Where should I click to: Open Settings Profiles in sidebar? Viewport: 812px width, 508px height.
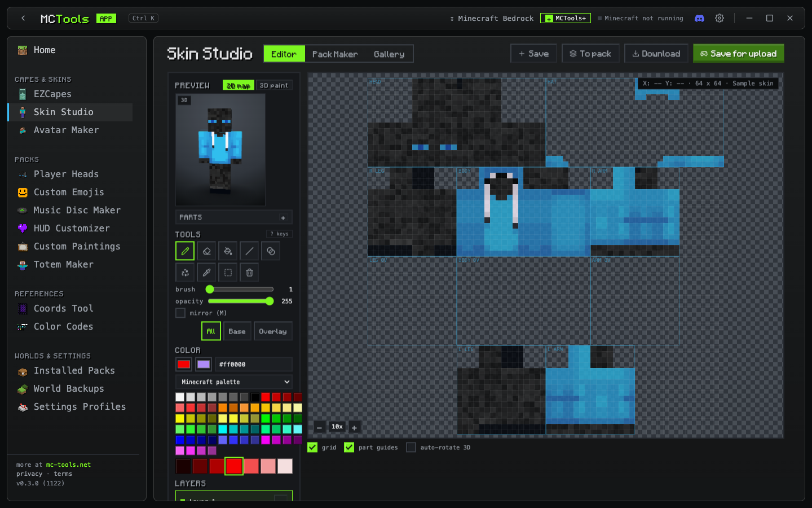click(x=70, y=407)
